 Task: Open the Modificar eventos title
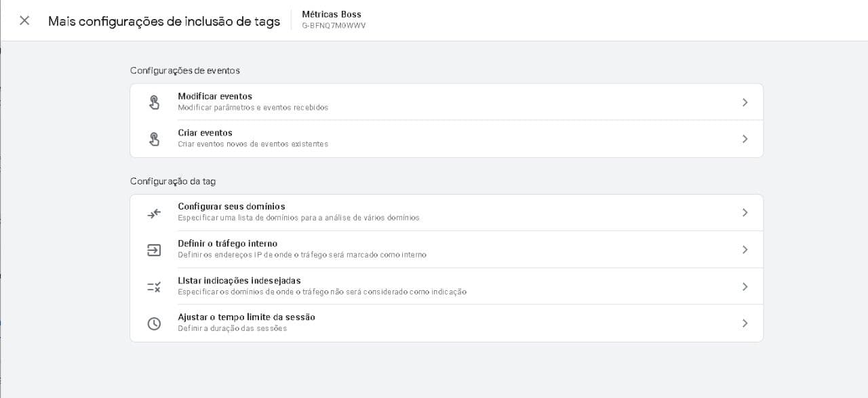[215, 96]
